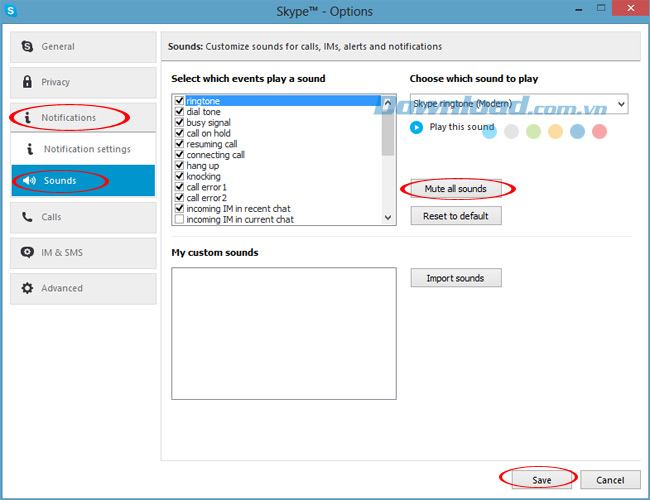The width and height of the screenshot is (650, 500).
Task: Select the call on hold row text
Action: (x=209, y=133)
